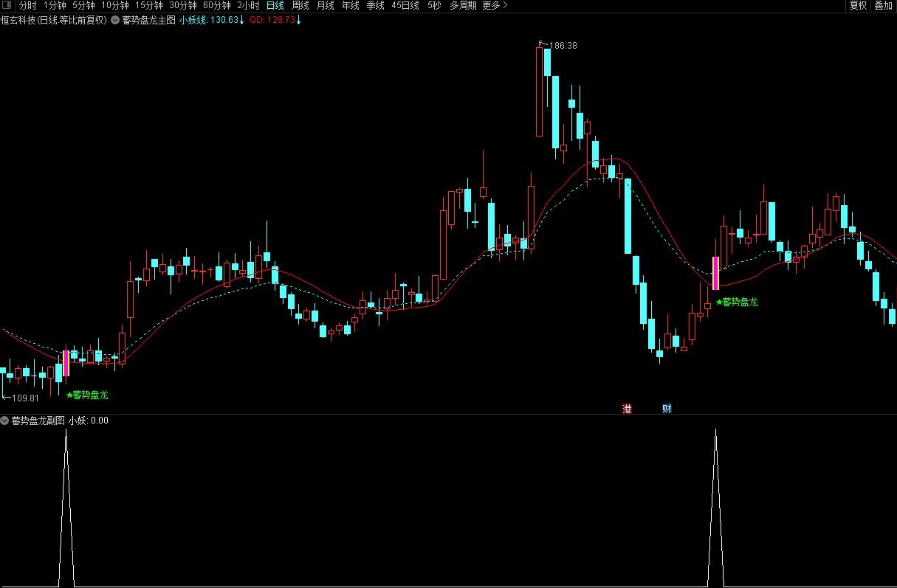Select the 5分钟 period tab
This screenshot has width=897, height=588.
(83, 5)
